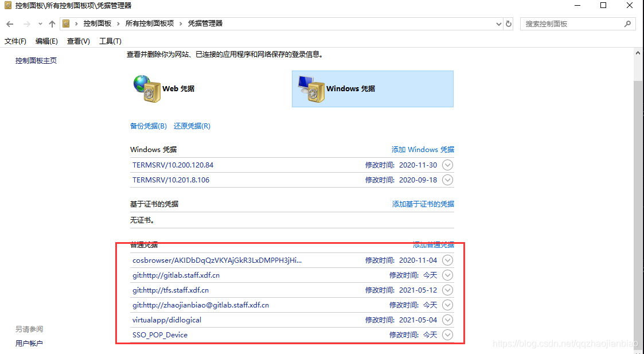Click the 凭据管理器 breadcrumb segment
644x354 pixels.
205,24
